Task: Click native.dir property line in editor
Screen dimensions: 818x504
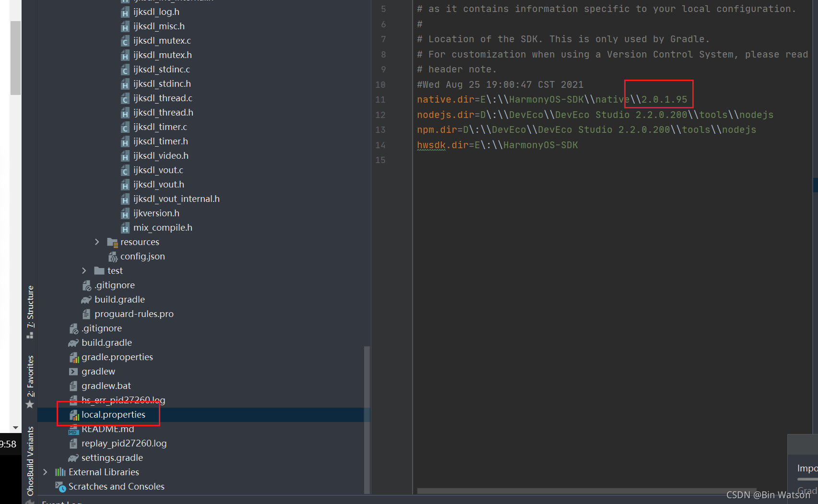Action: coord(552,100)
